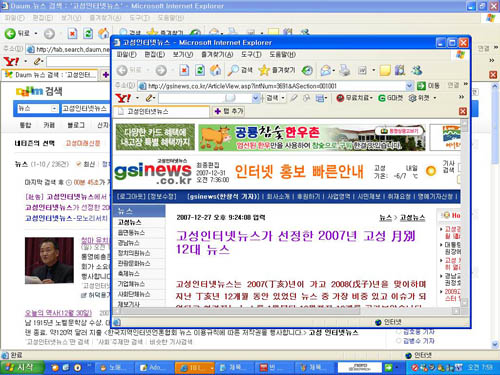Image resolution: width=500 pixels, height=375 pixels.
Task: Go Home via front window house icon
Action: [x=216, y=70]
